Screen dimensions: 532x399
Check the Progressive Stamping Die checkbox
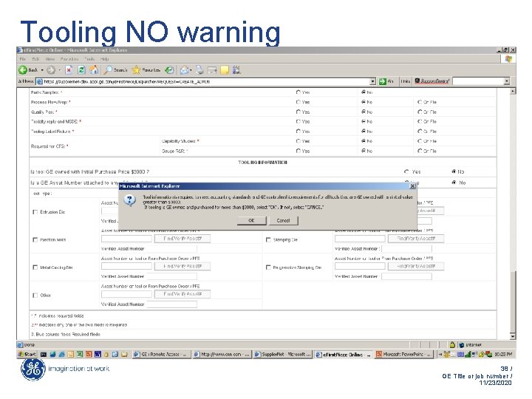pos(268,267)
